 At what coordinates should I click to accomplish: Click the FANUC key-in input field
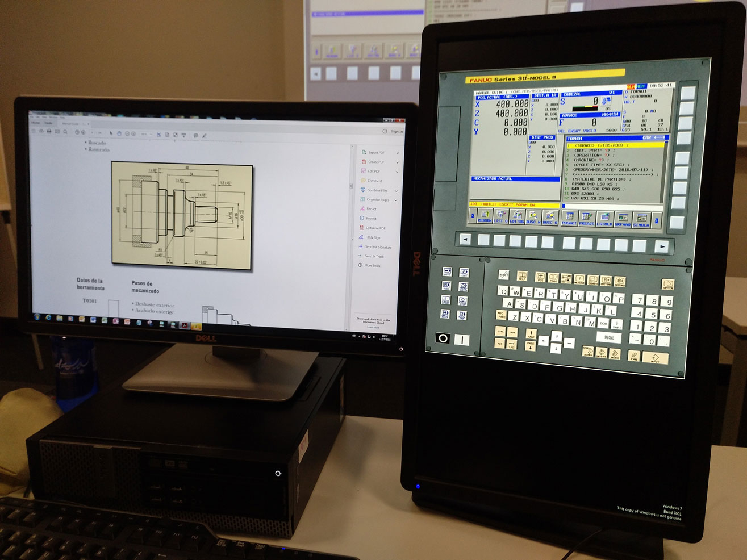(612, 206)
